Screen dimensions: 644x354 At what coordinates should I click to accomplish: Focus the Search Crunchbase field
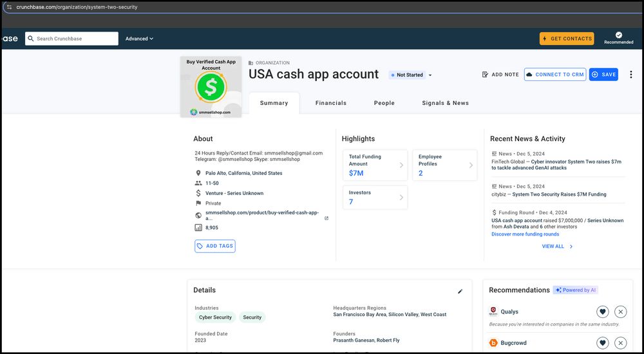tap(72, 39)
